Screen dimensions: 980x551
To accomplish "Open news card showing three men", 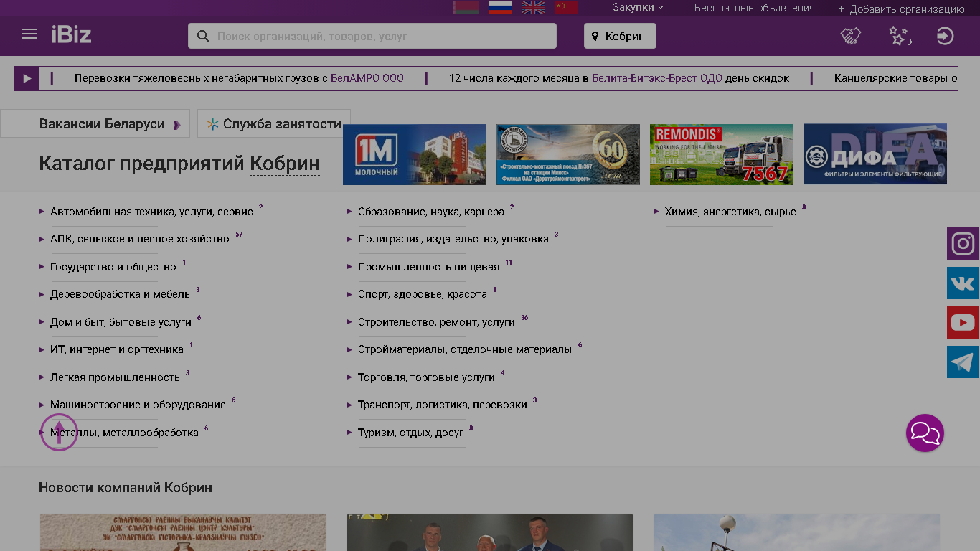I will (490, 532).
